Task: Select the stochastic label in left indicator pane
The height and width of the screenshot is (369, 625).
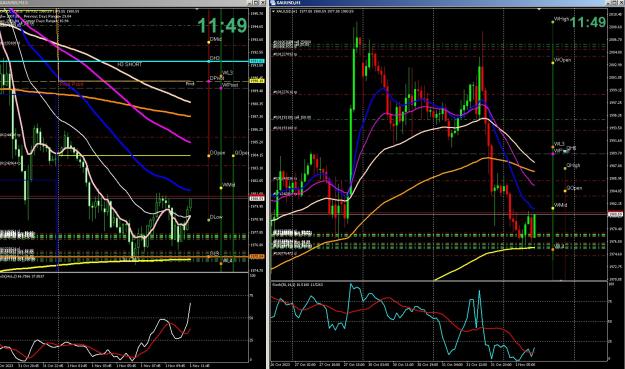Action: pyautogui.click(x=23, y=276)
